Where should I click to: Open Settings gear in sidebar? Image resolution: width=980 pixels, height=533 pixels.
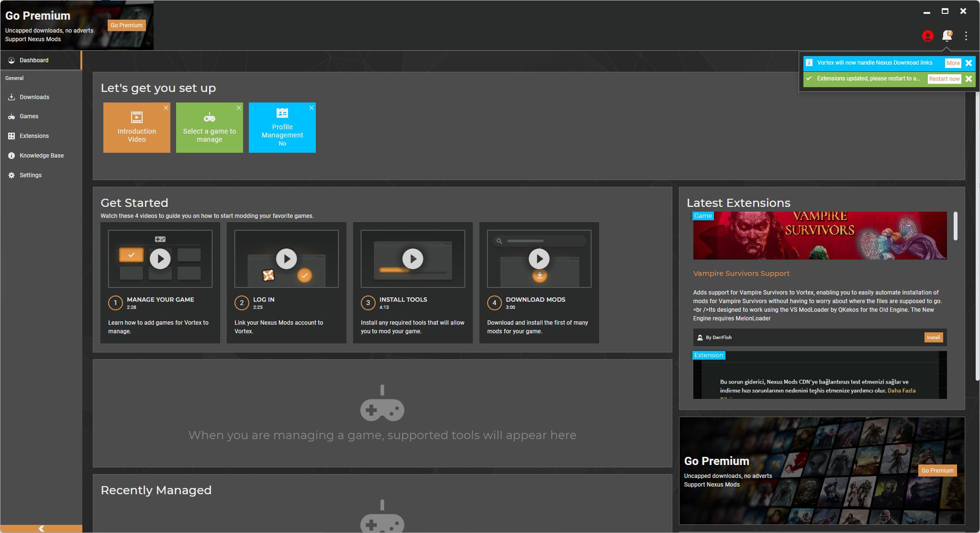[x=11, y=175]
